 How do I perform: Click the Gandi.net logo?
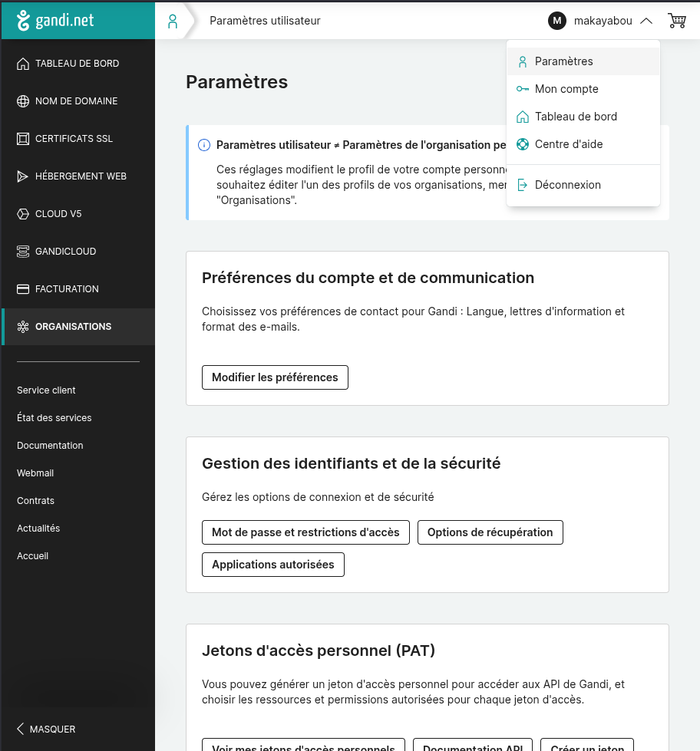[58, 21]
